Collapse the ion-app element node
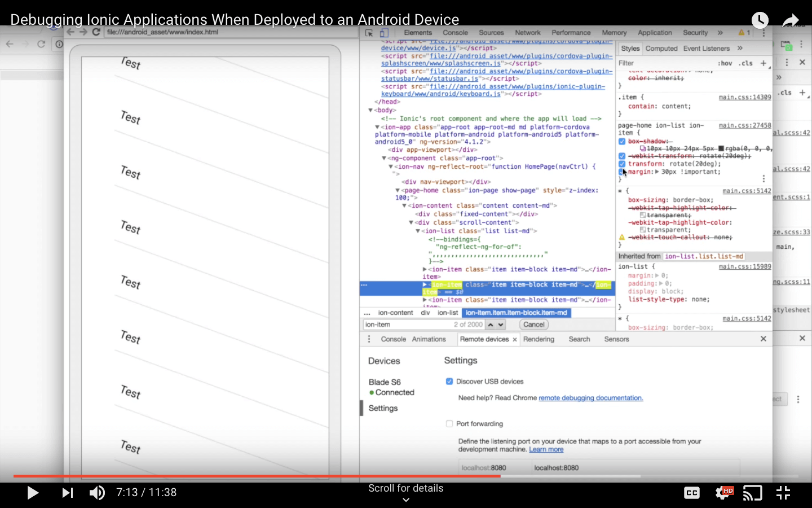812x508 pixels. [x=377, y=128]
